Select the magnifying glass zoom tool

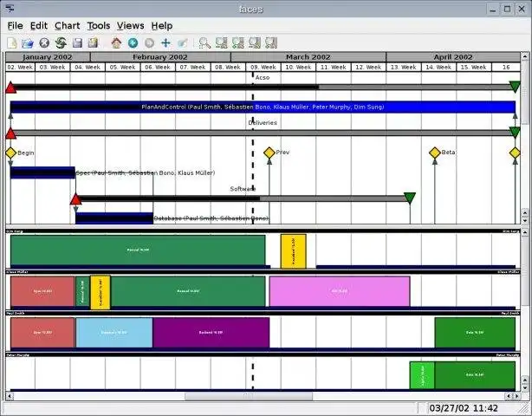coord(204,43)
